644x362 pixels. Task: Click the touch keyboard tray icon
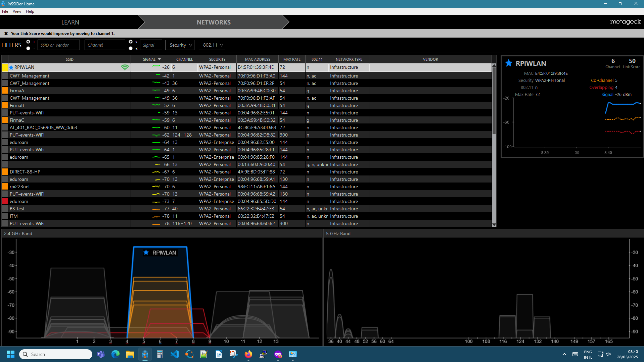575,354
